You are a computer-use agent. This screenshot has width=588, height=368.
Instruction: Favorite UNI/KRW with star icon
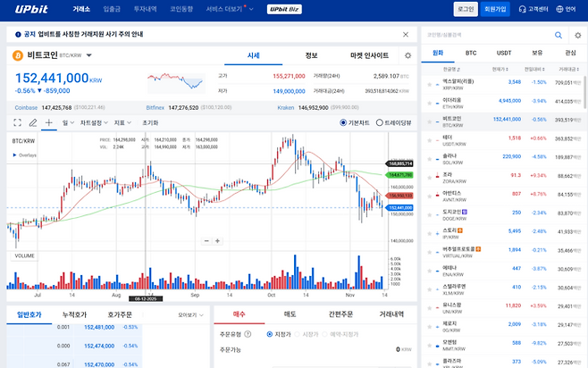point(429,308)
